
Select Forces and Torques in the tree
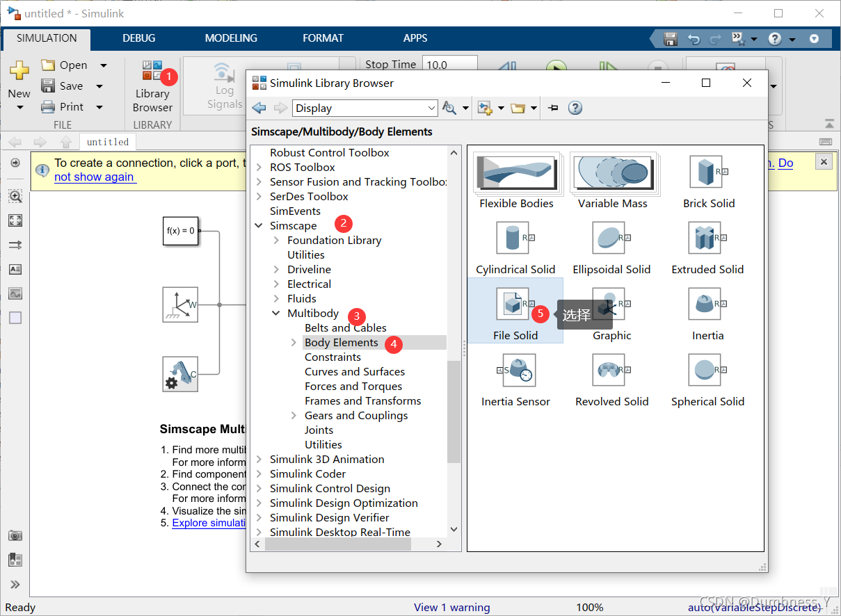[353, 387]
